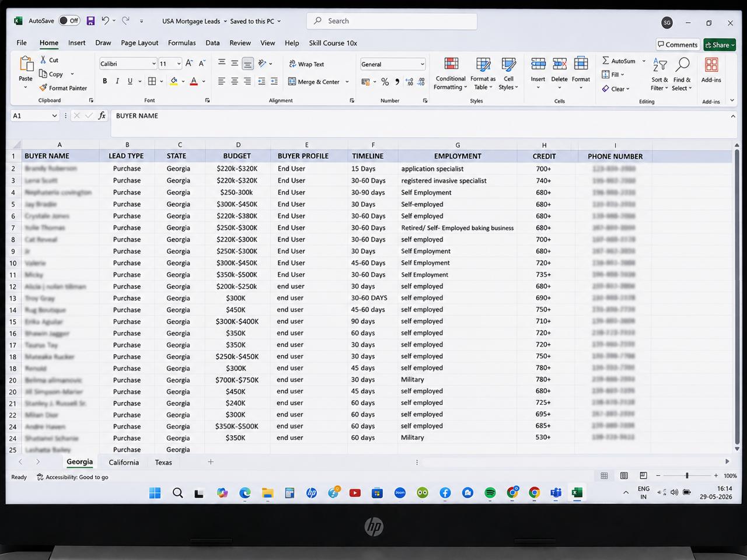Click the Delete cells icon
Screen dimensions: 747x560
pyautogui.click(x=560, y=64)
